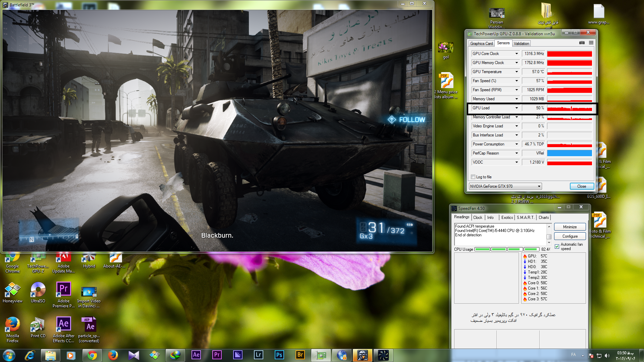Click the PerfCap Reason blue bar
The height and width of the screenshot is (362, 644).
pyautogui.click(x=569, y=153)
